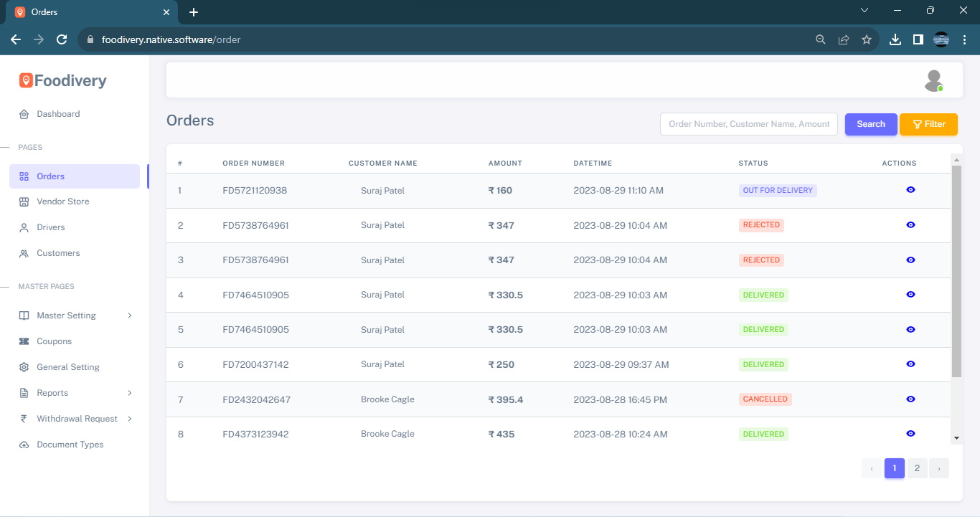The image size is (980, 517).
Task: View order FD4373123942 eye icon
Action: 910,434
